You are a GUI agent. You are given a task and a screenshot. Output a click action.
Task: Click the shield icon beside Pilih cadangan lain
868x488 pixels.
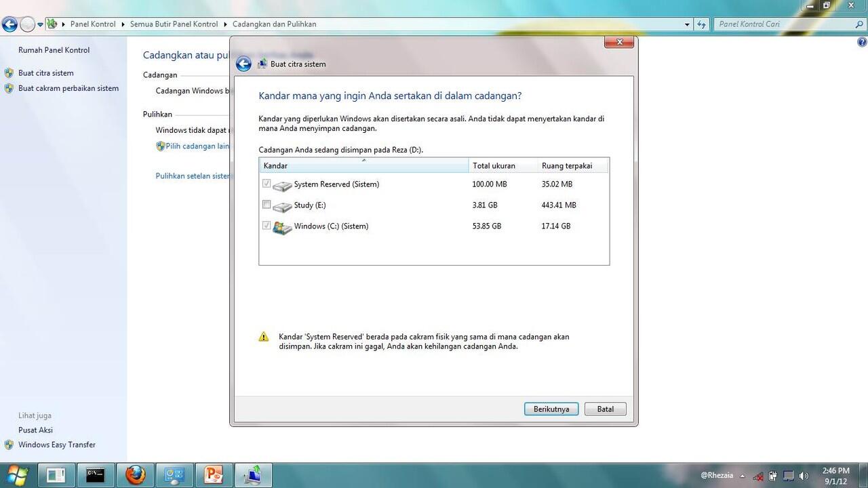(x=161, y=146)
